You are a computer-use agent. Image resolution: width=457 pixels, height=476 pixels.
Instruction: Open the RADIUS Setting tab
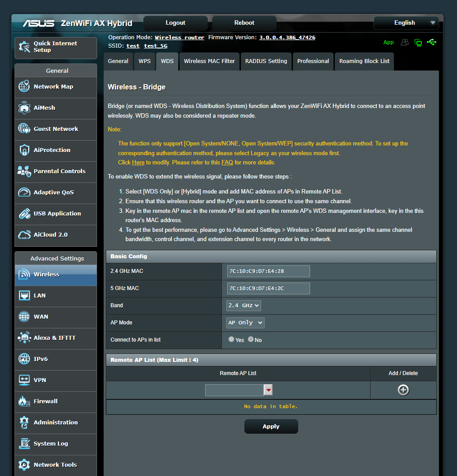266,62
